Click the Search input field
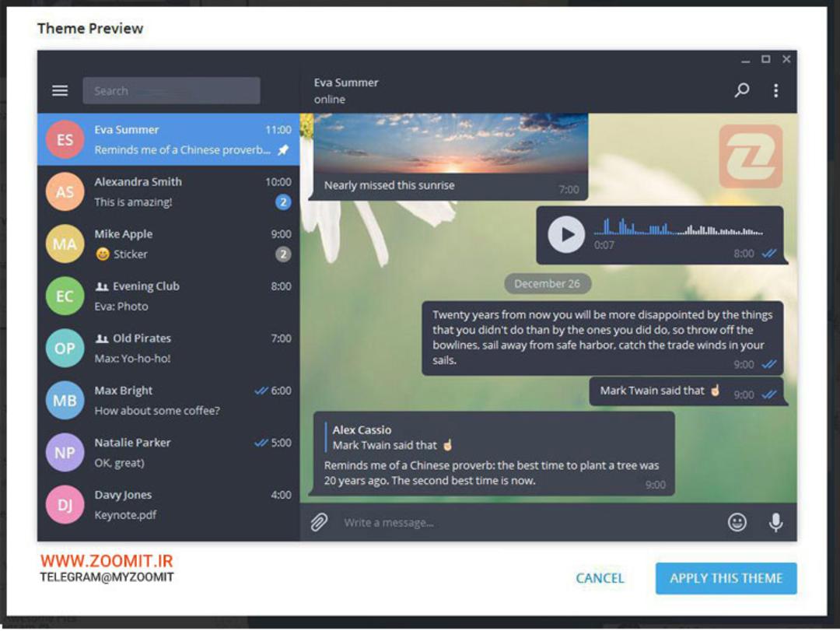The width and height of the screenshot is (840, 631). pyautogui.click(x=171, y=90)
